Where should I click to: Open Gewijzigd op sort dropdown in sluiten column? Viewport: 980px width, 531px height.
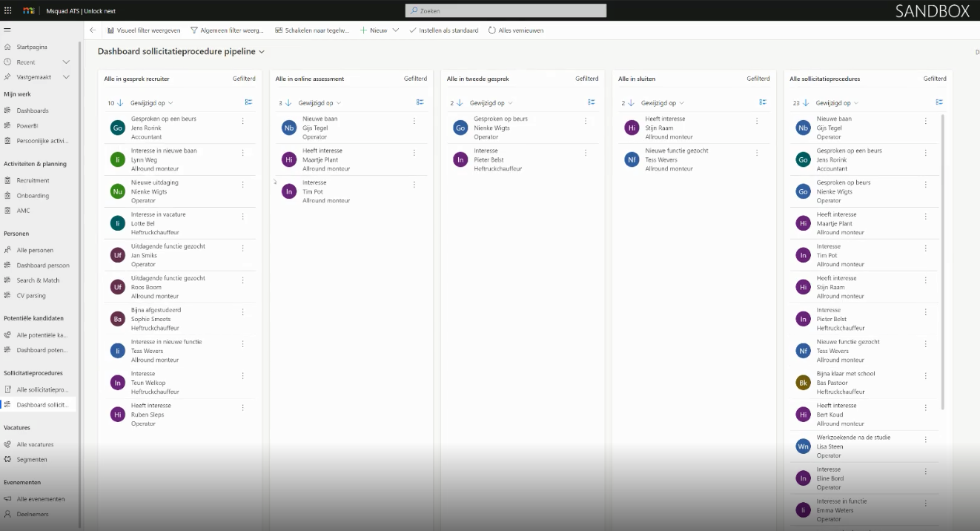click(663, 103)
